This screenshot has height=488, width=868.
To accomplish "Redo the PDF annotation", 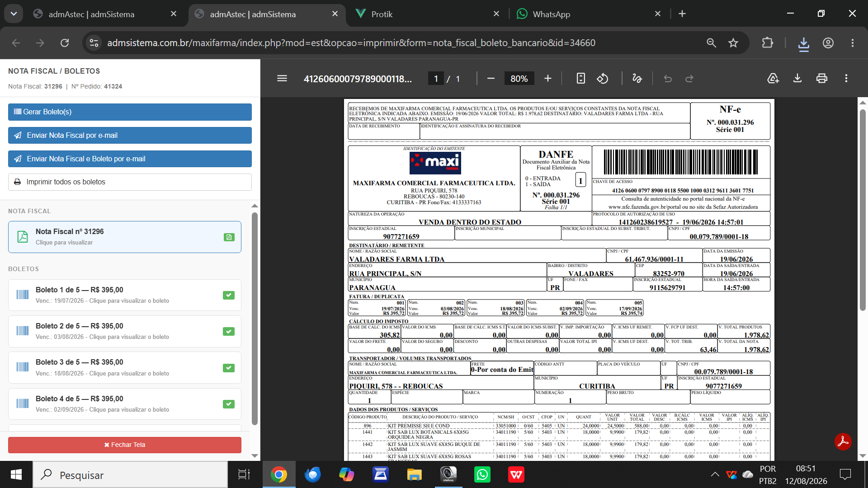I will pos(689,79).
